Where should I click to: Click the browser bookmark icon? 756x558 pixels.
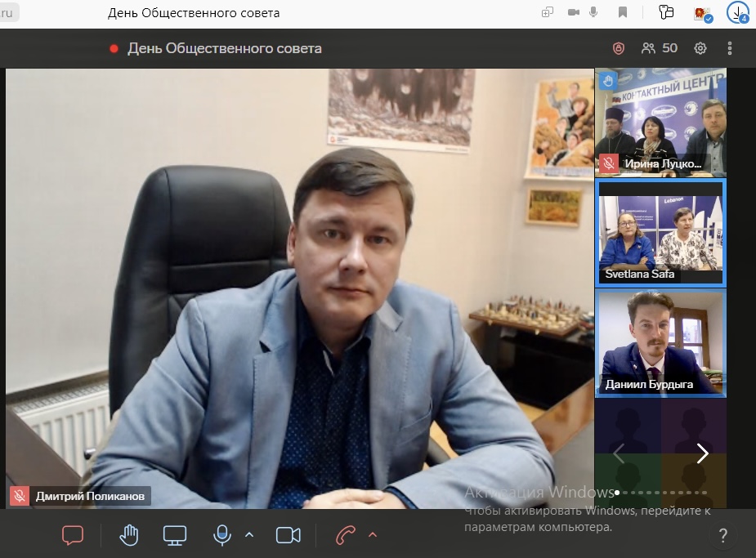pyautogui.click(x=623, y=12)
